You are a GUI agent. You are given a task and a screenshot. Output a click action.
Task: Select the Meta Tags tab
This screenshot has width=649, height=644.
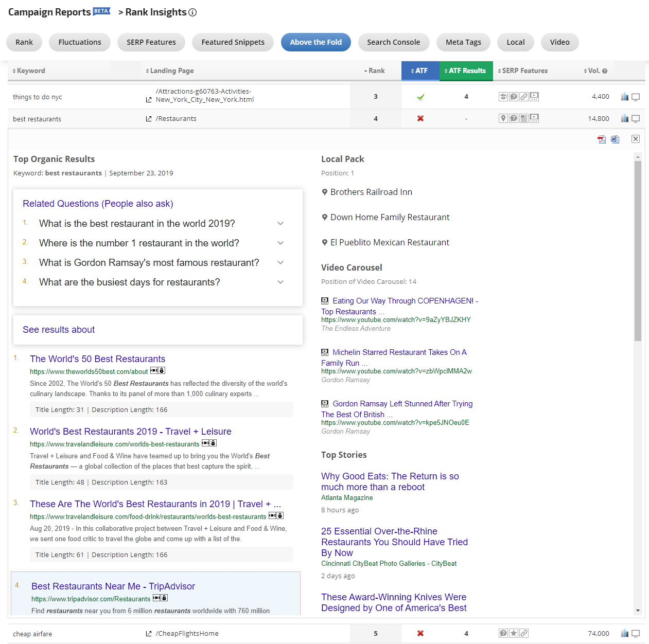click(x=463, y=42)
